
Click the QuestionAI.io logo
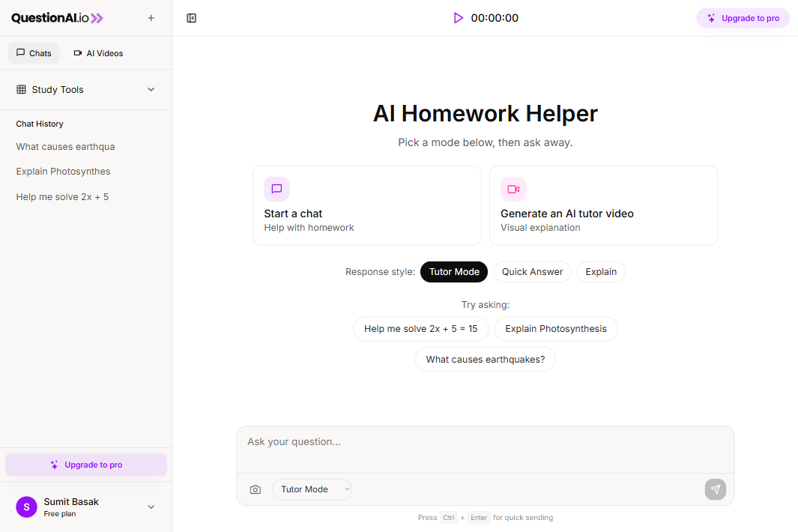point(57,18)
